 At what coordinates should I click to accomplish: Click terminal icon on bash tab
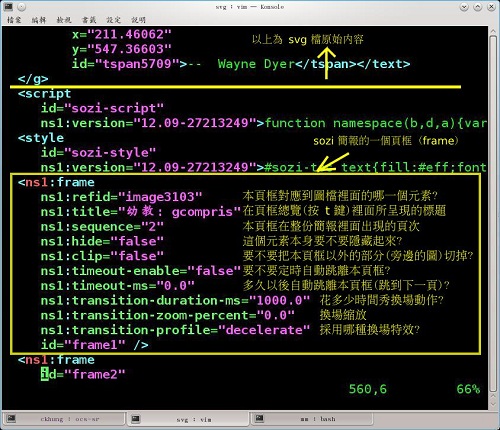pyautogui.click(x=259, y=418)
